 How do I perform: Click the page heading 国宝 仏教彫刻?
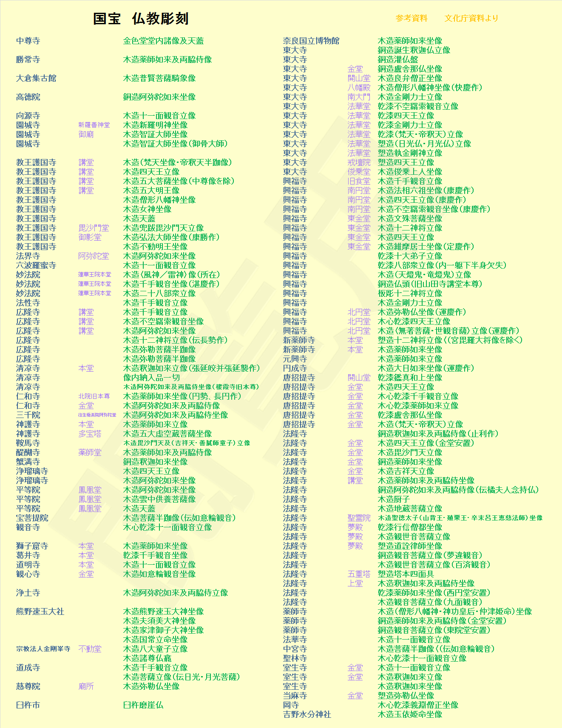click(x=141, y=19)
